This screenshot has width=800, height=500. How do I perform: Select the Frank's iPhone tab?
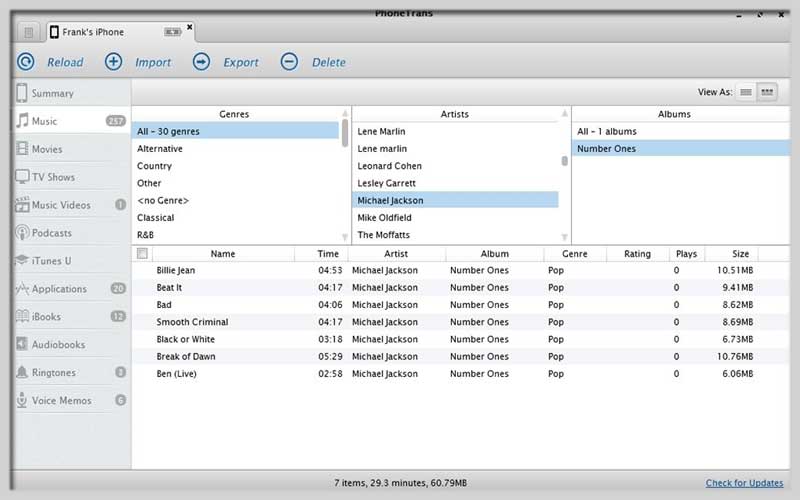point(120,32)
